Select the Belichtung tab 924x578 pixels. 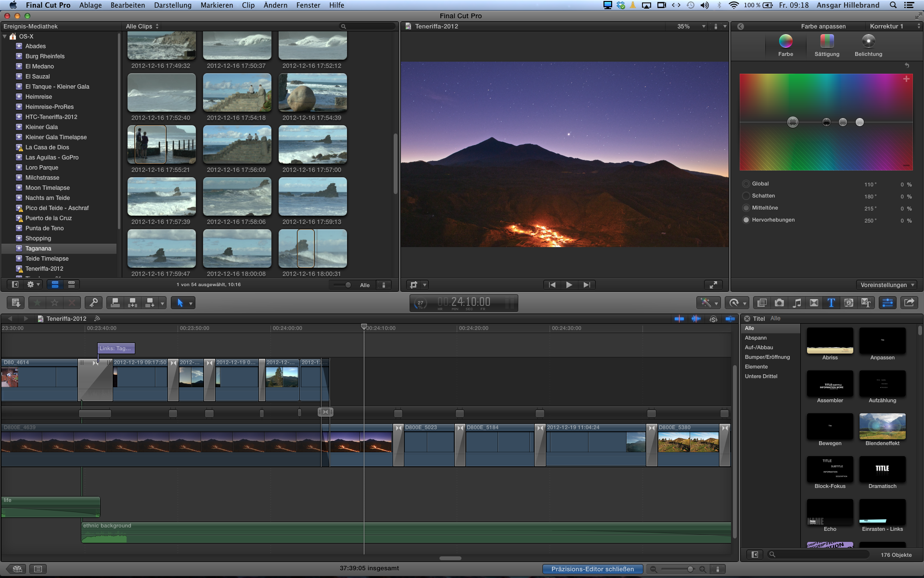(x=868, y=46)
